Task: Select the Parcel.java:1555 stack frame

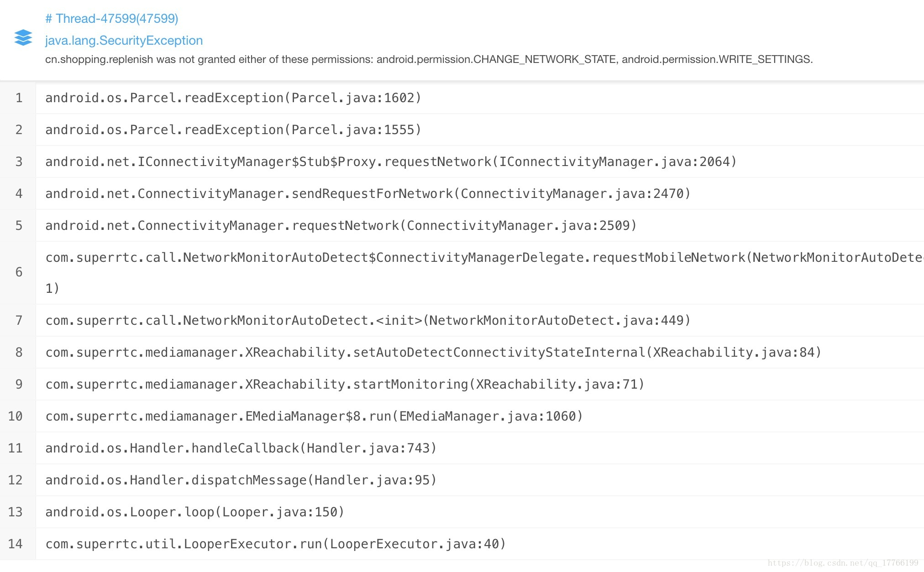Action: [233, 130]
